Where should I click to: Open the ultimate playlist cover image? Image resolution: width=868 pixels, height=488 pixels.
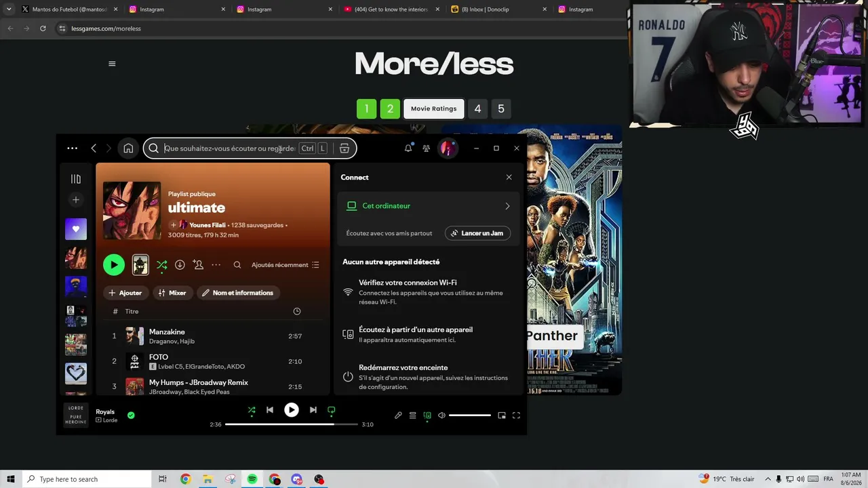click(132, 210)
